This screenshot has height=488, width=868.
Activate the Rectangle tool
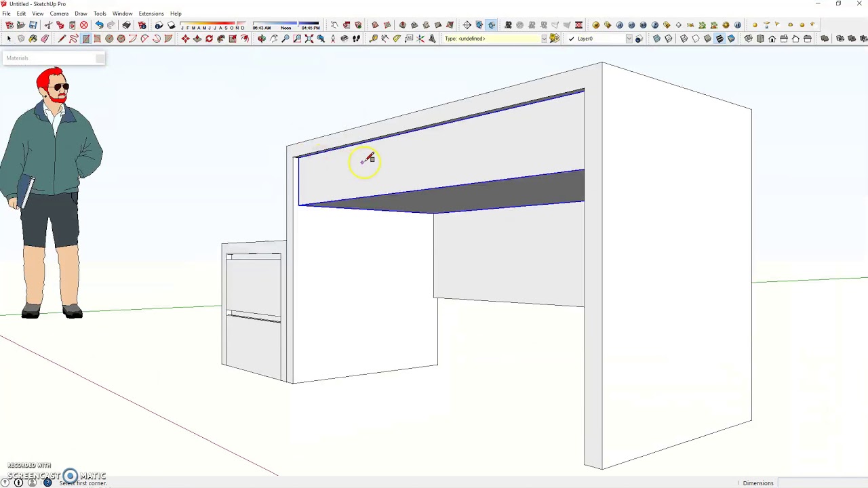[85, 39]
